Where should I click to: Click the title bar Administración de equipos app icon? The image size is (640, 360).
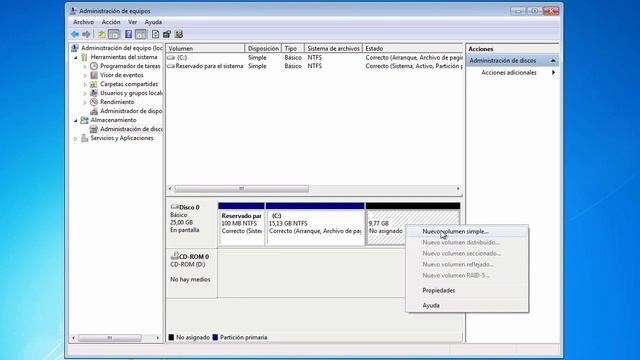click(x=73, y=11)
